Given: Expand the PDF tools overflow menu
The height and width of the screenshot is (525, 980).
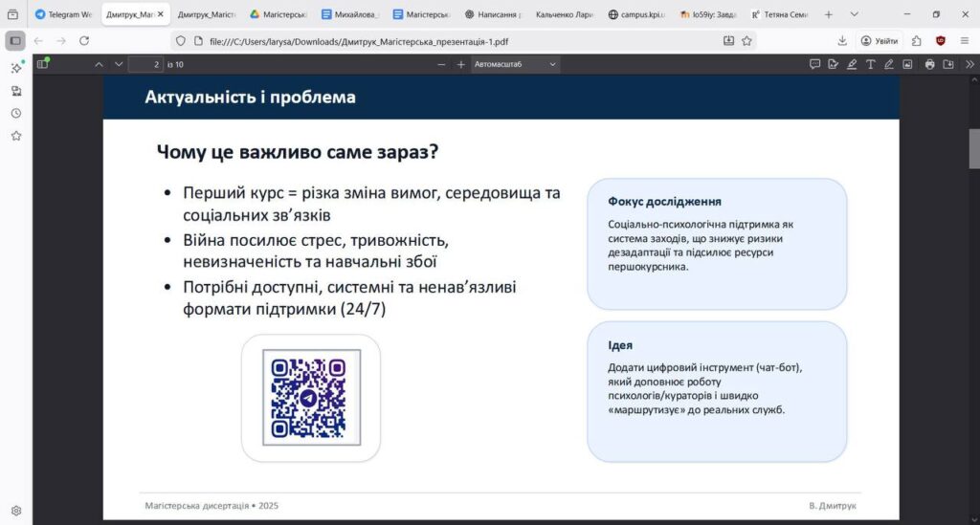Looking at the screenshot, I should coord(968,64).
